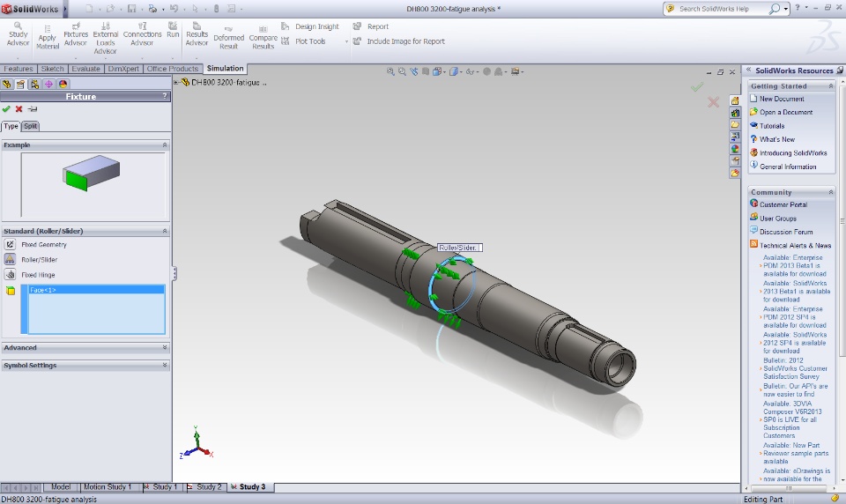Click New Document link
Screen dimensions: 846x504
click(x=782, y=99)
